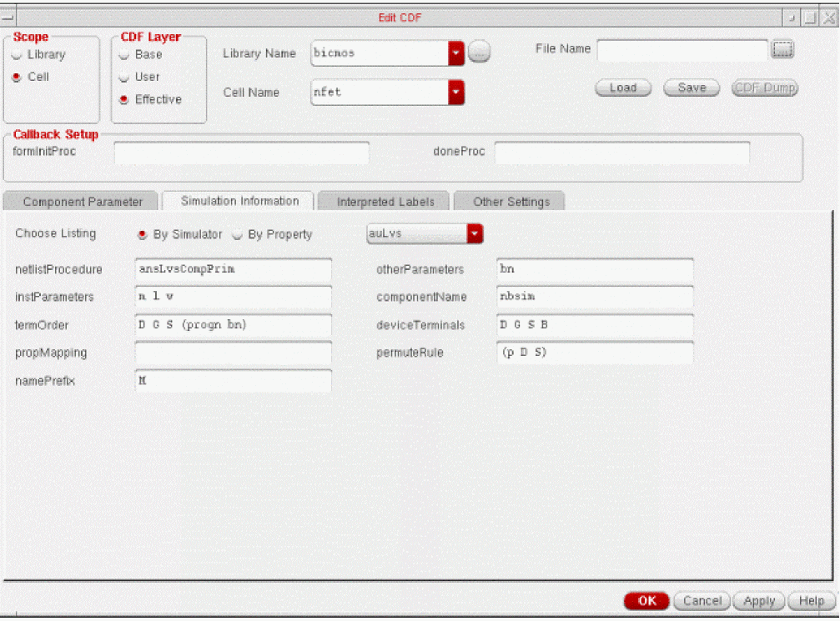Choose the User CDF layer

[124, 77]
